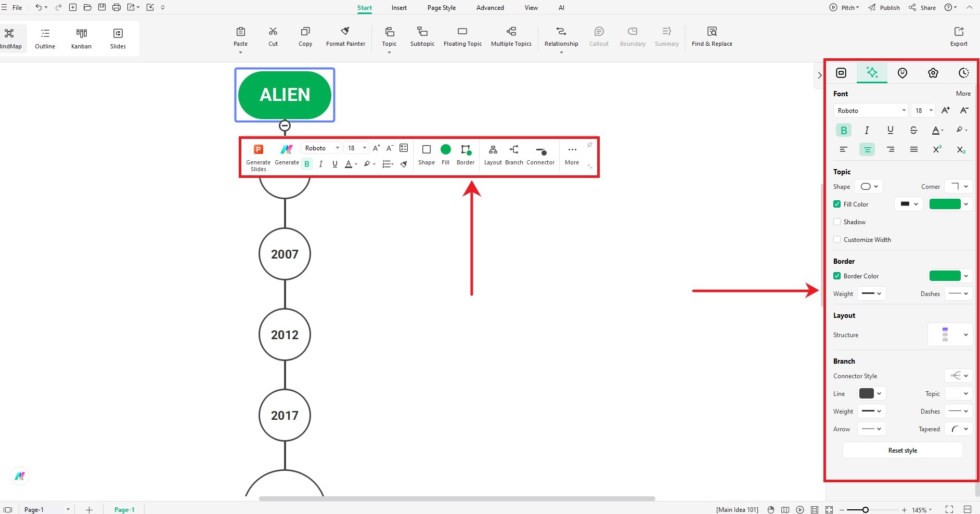Click the Export icon

tap(959, 31)
